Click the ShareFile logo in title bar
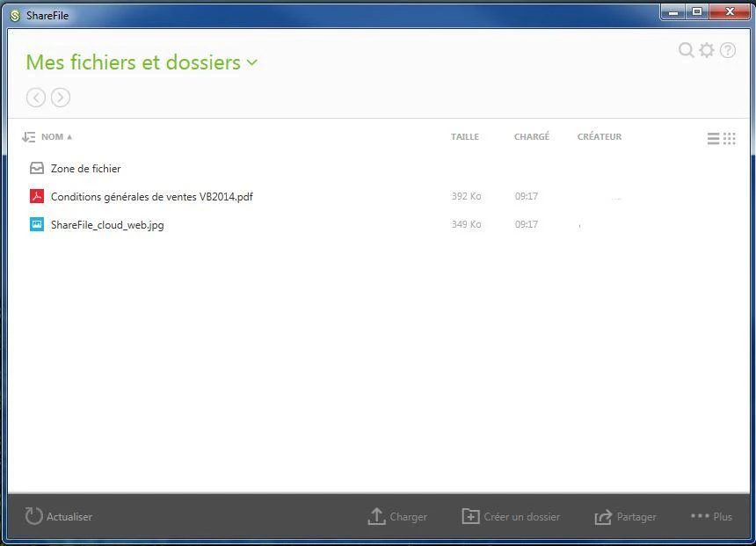756x546 pixels. tap(15, 16)
